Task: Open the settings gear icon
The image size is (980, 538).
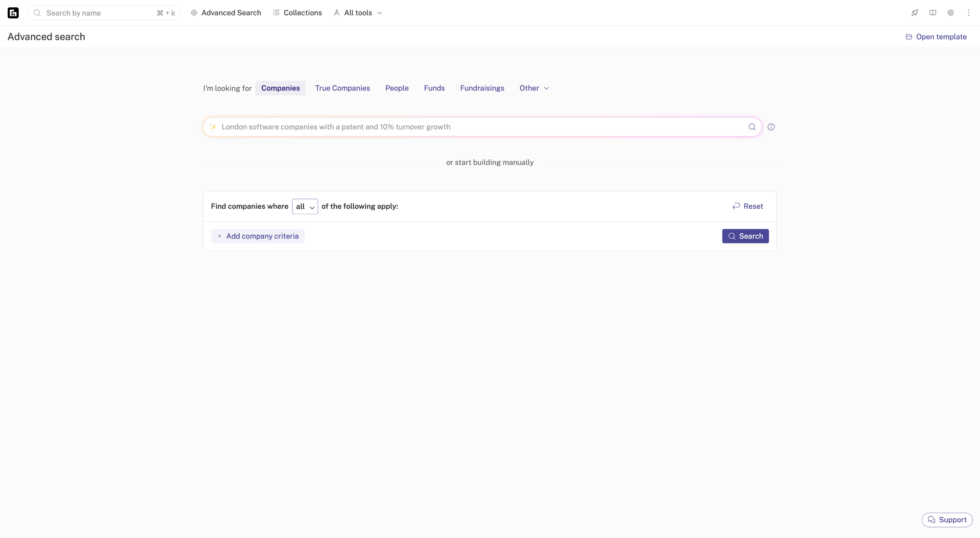Action: (x=951, y=13)
